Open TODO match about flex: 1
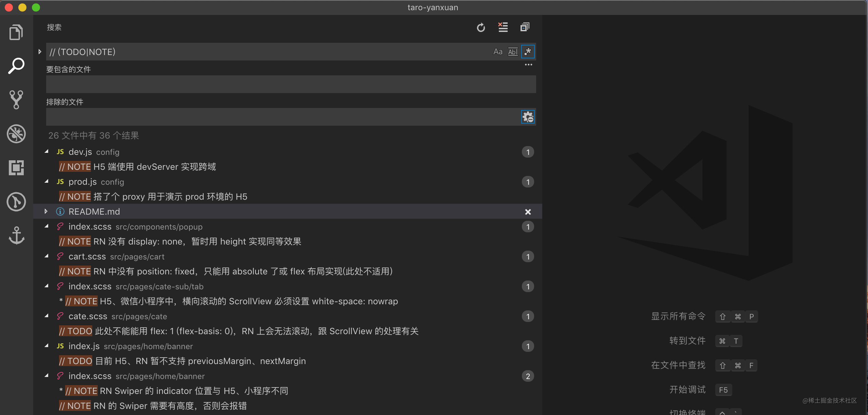Image resolution: width=868 pixels, height=415 pixels. pos(239,331)
